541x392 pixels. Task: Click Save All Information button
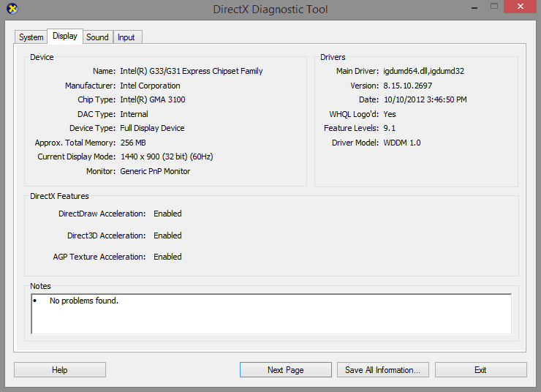pyautogui.click(x=383, y=370)
